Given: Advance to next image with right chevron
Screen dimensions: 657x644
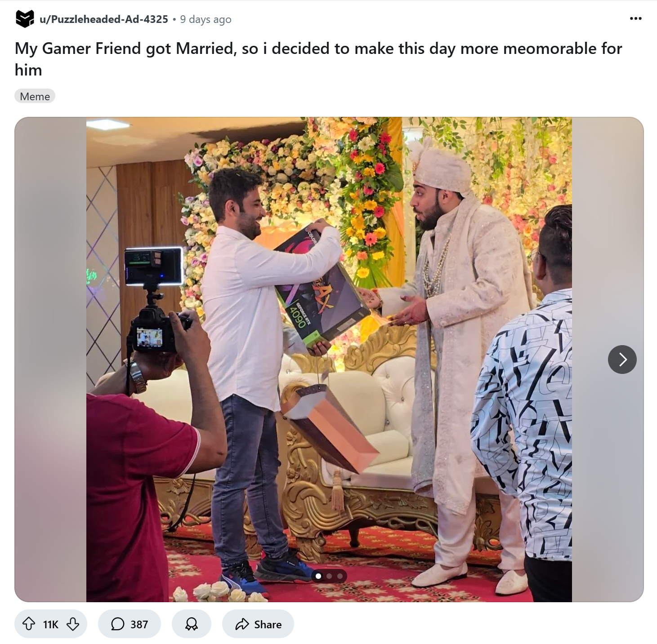Looking at the screenshot, I should (622, 360).
